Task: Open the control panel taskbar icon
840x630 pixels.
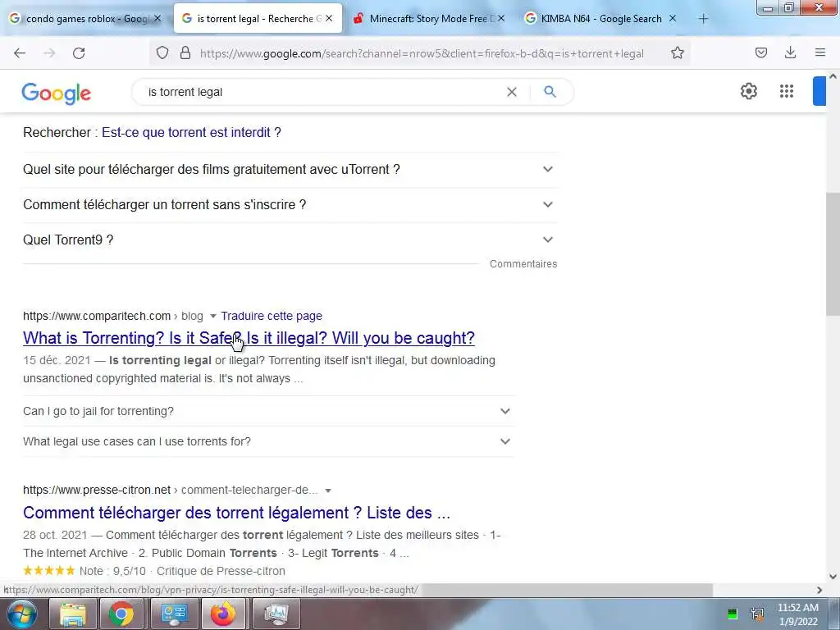Action: click(x=174, y=614)
